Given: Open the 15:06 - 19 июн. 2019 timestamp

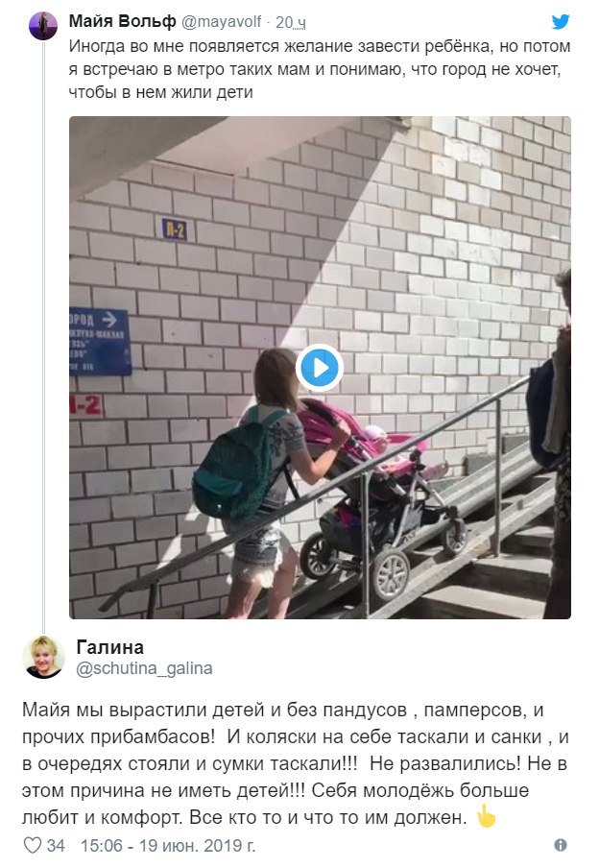Looking at the screenshot, I should coord(168,845).
